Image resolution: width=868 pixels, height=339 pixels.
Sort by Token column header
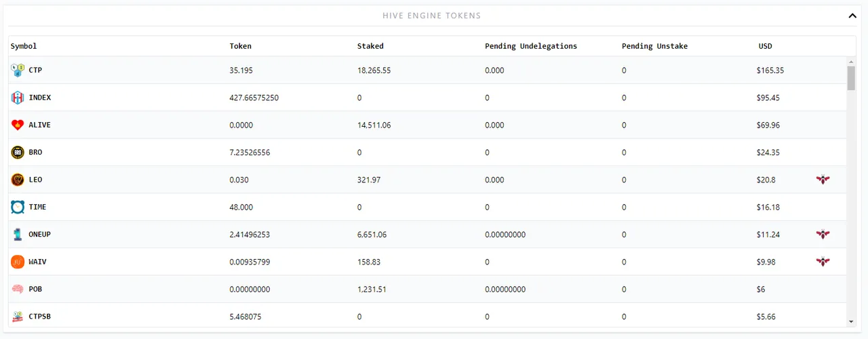click(x=241, y=46)
